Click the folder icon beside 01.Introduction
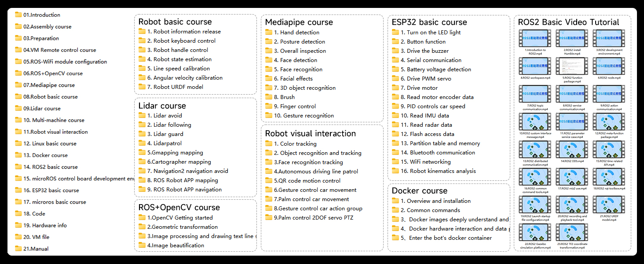 tap(18, 15)
